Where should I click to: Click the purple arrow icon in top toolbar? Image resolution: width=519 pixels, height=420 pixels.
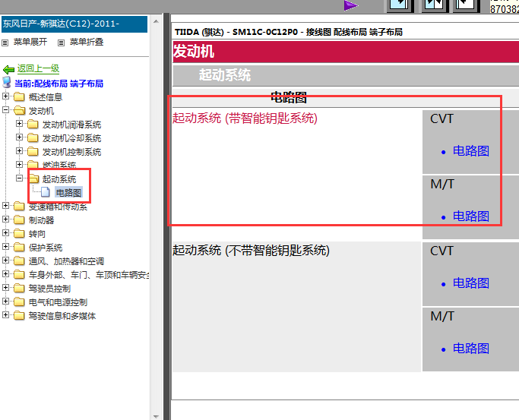click(x=350, y=5)
